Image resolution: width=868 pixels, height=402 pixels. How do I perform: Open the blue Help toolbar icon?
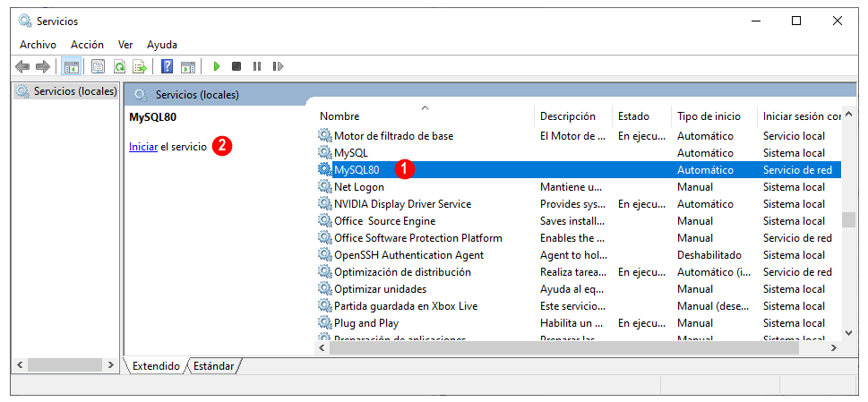click(167, 67)
